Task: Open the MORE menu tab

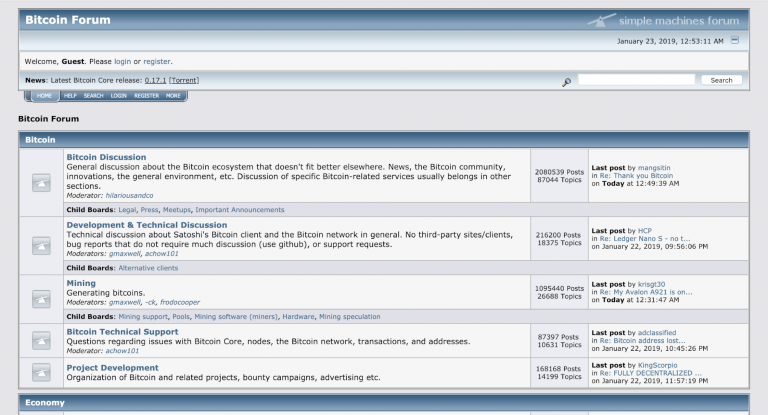Action: pos(173,96)
